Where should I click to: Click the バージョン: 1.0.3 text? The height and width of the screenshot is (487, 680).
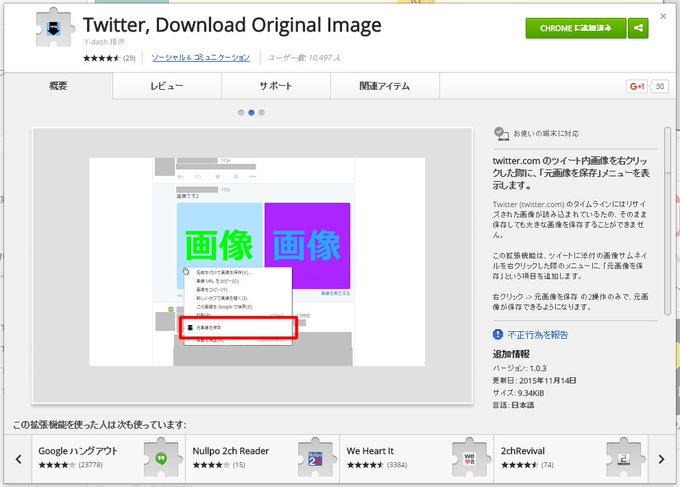tap(520, 368)
